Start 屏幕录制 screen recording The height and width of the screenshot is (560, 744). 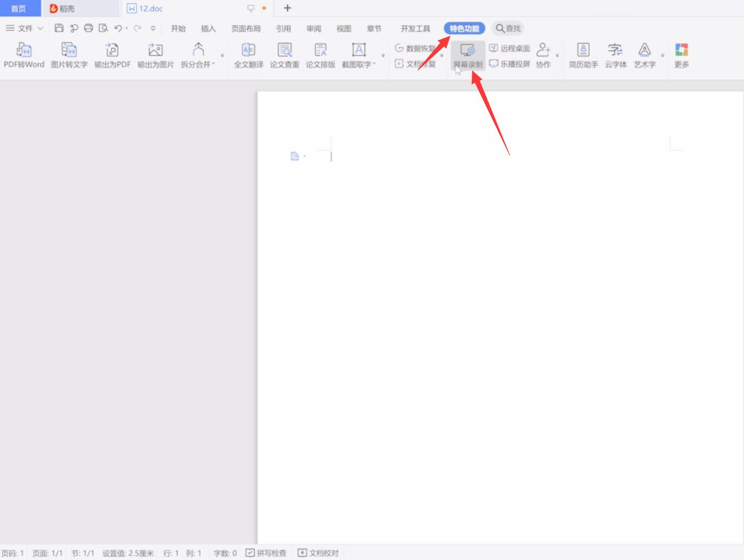click(468, 56)
